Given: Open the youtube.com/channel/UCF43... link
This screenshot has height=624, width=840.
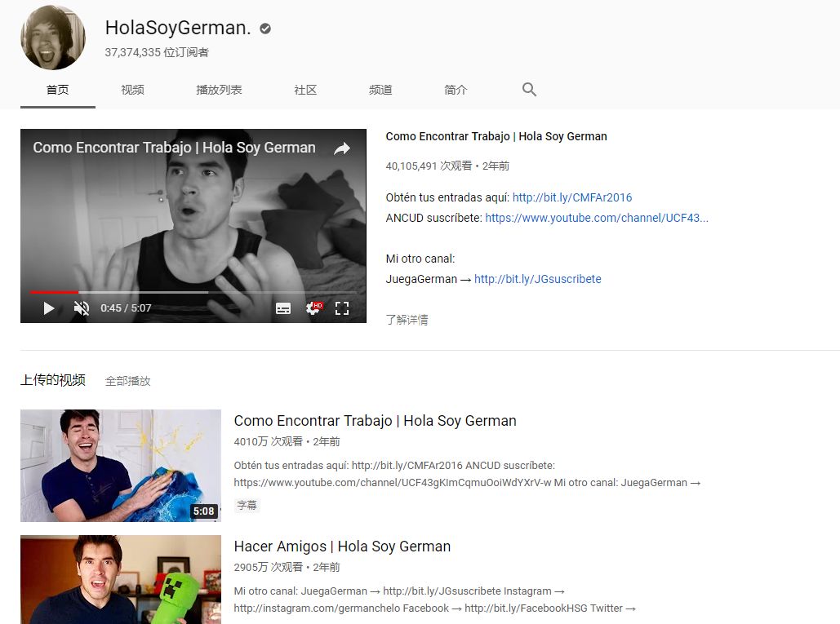Looking at the screenshot, I should [597, 218].
